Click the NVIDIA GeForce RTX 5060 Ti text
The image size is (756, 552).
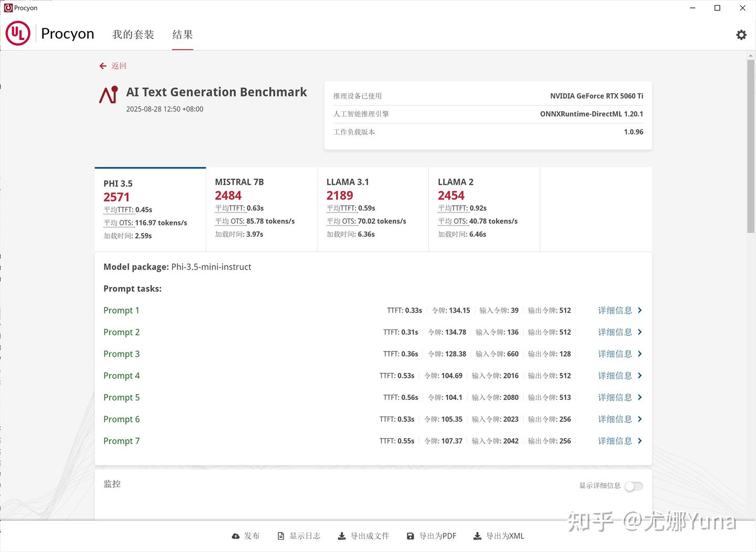596,96
